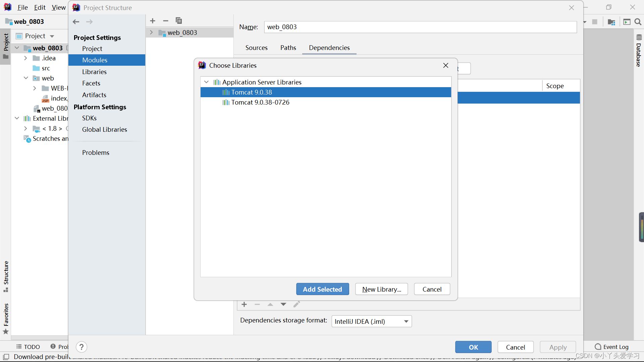
Task: Select Modules under Project Settings
Action: coord(107,60)
